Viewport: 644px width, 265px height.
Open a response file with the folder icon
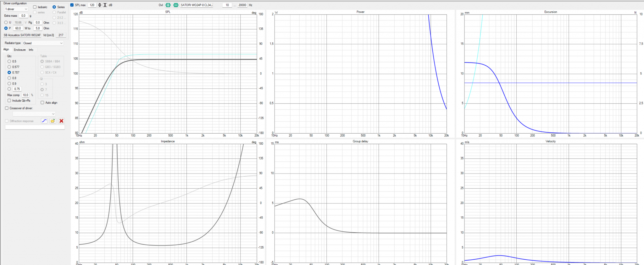(x=53, y=121)
